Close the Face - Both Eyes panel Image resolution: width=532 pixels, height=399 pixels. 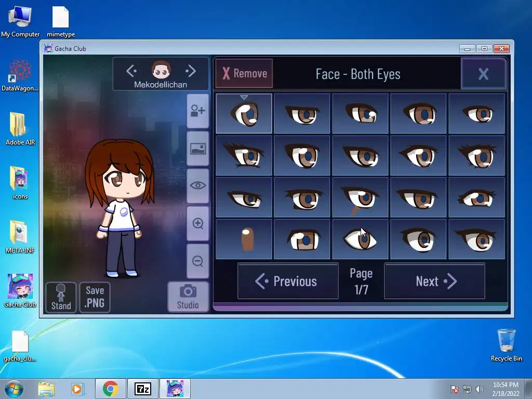(484, 74)
